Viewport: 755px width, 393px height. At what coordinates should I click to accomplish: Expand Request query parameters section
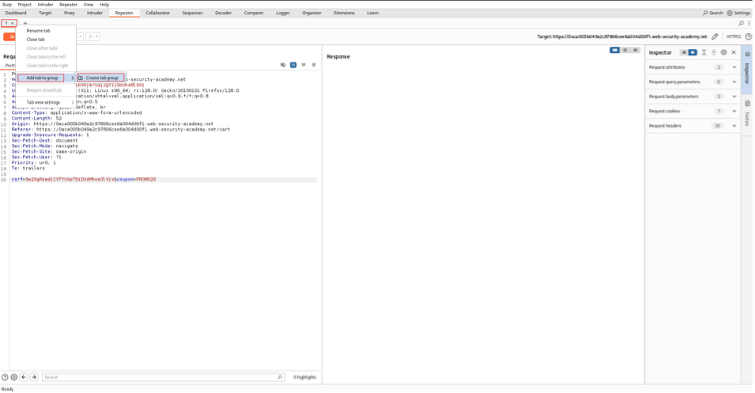pos(692,82)
